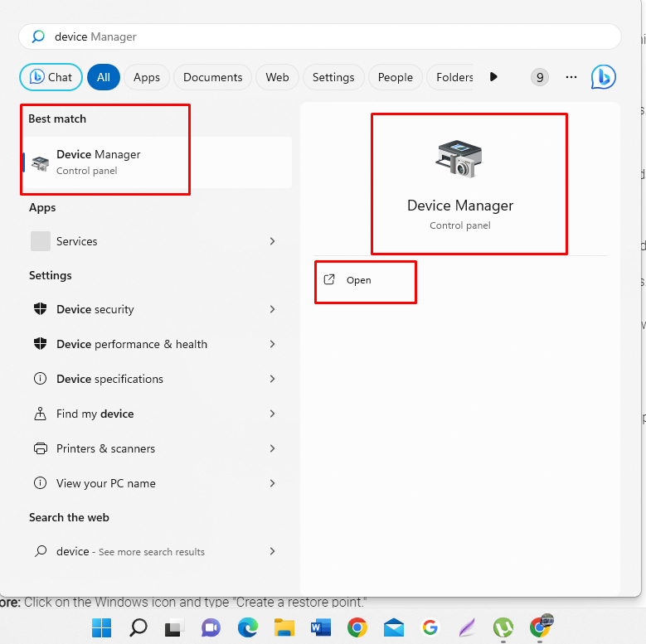Expand the View your PC name chevron

272,483
